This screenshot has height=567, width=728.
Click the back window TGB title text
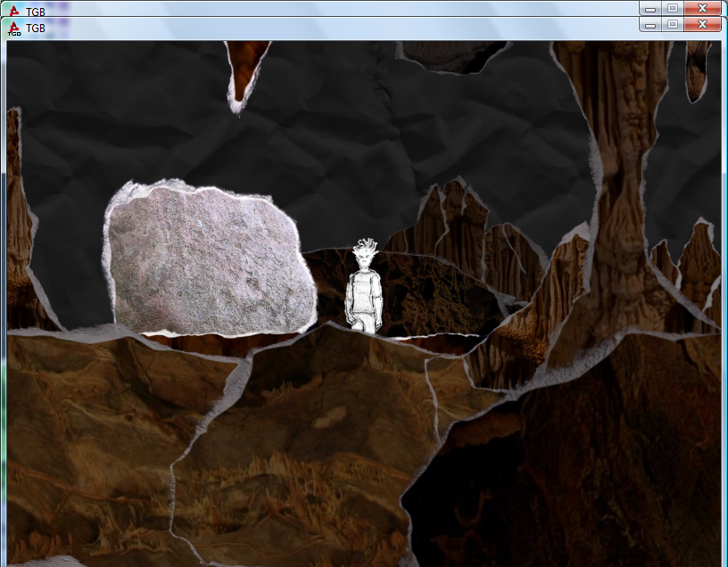[x=36, y=11]
